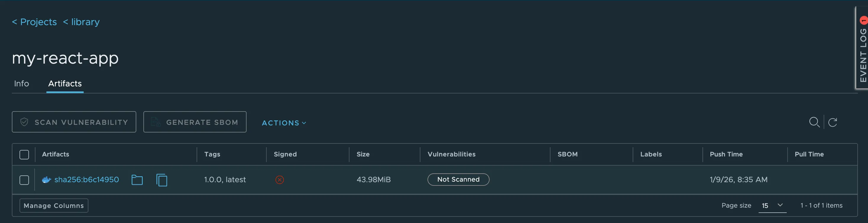
Task: Check the sha256:b6c14950 row checkbox
Action: point(24,180)
